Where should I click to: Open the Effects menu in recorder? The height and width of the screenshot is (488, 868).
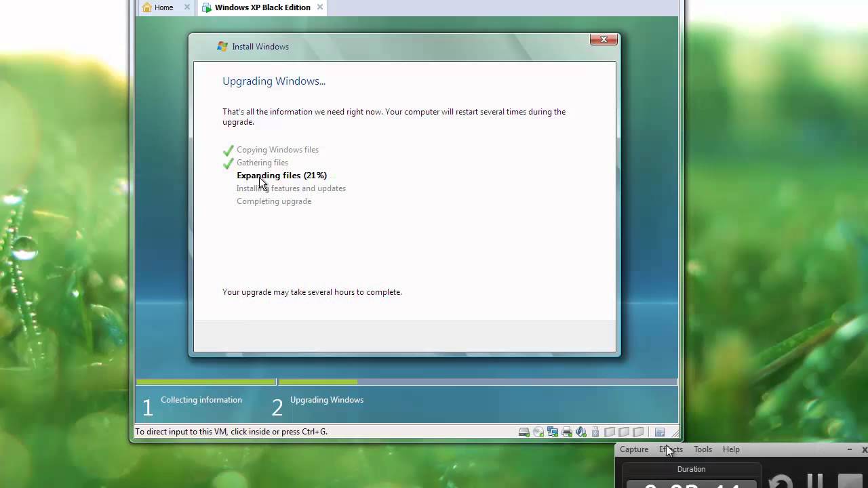[x=671, y=449]
